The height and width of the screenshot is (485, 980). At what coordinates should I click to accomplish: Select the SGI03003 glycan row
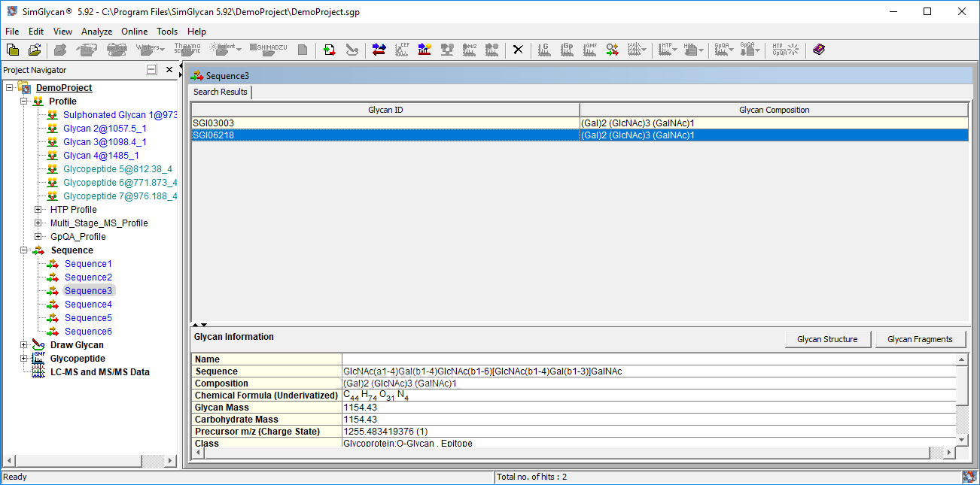(x=580, y=123)
